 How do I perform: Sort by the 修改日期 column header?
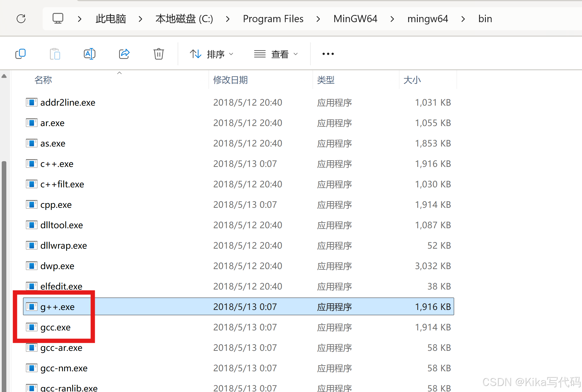coord(230,80)
